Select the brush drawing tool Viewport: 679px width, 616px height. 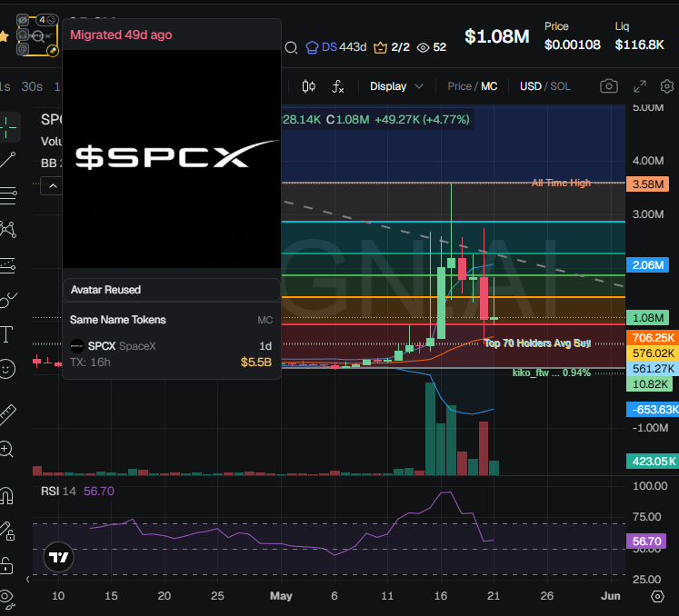8,299
